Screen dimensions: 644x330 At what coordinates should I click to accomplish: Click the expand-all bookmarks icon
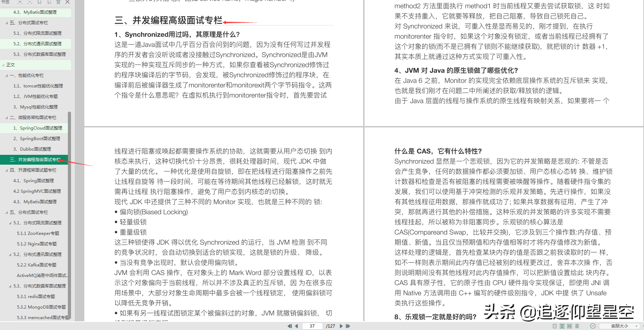coord(20,2)
